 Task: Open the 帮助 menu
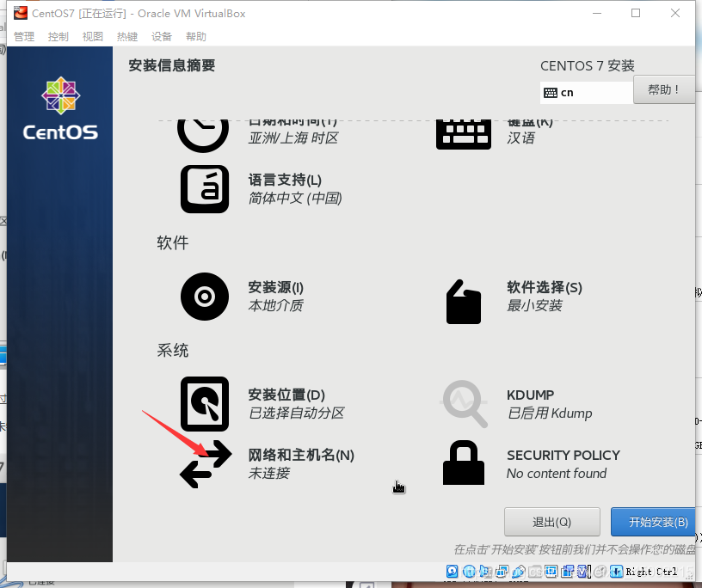coord(196,36)
